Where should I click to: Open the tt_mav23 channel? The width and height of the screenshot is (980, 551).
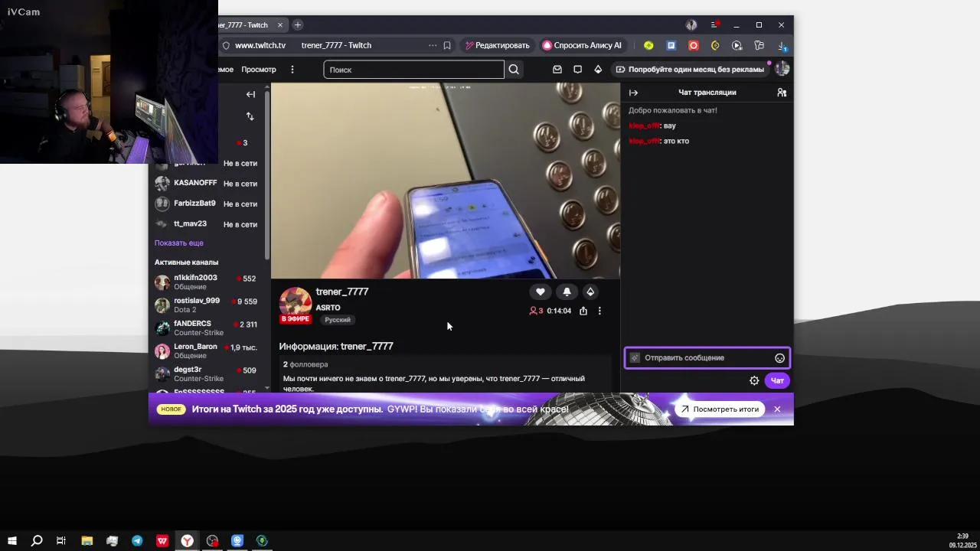[x=206, y=224]
